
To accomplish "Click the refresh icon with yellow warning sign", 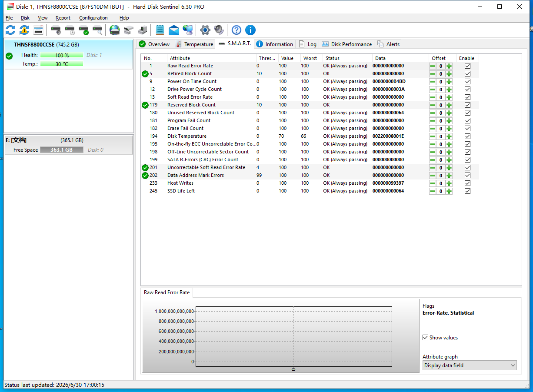I will tap(24, 30).
